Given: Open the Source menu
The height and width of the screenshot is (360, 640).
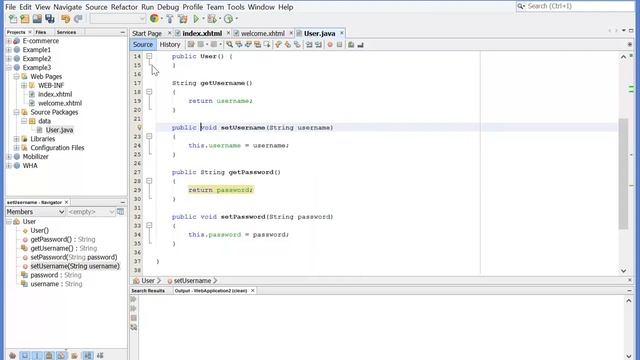Looking at the screenshot, I should point(96,7).
